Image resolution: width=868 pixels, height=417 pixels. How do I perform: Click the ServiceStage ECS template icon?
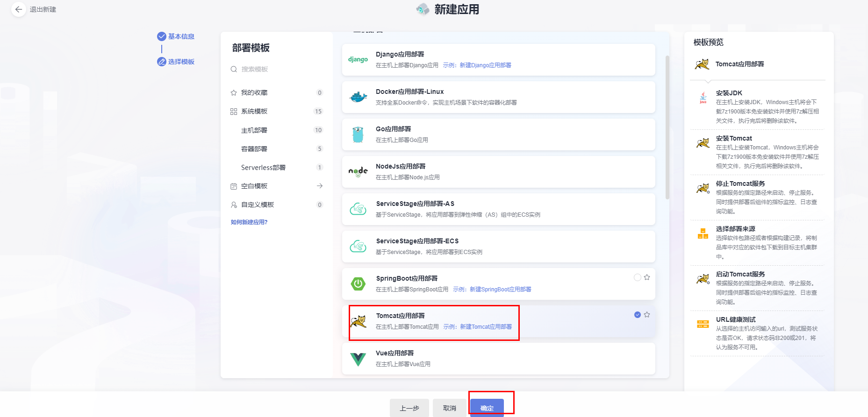click(358, 247)
